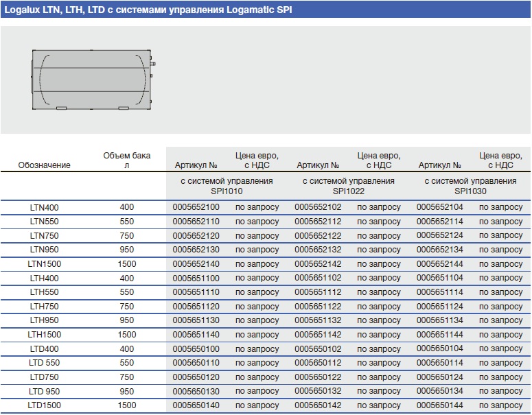
Task: Click the SPI1010 control system subheader
Action: [x=227, y=186]
